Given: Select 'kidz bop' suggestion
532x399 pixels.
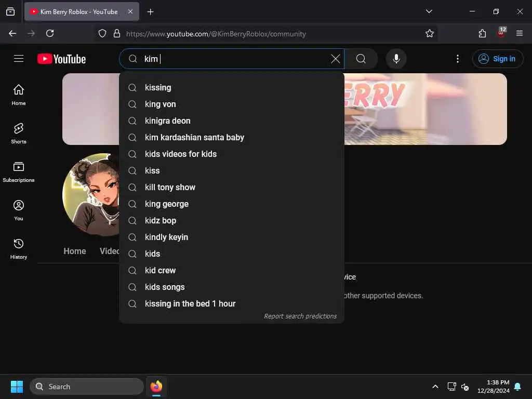Looking at the screenshot, I should (x=232, y=220).
